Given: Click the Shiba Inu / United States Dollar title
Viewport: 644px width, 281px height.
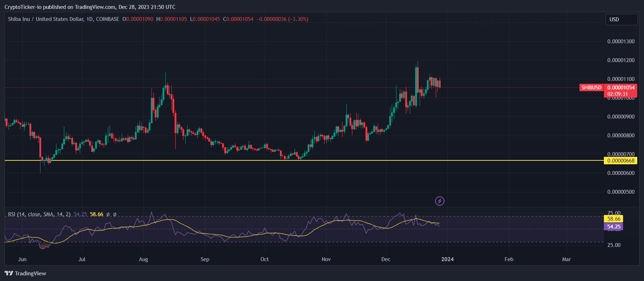Looking at the screenshot, I should pos(46,19).
